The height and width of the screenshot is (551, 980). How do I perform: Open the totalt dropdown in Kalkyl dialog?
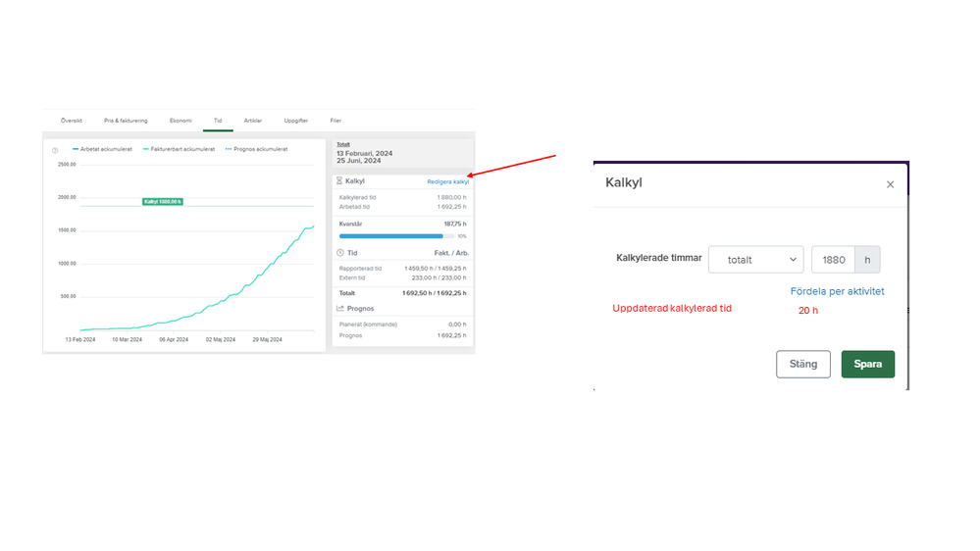pos(755,260)
